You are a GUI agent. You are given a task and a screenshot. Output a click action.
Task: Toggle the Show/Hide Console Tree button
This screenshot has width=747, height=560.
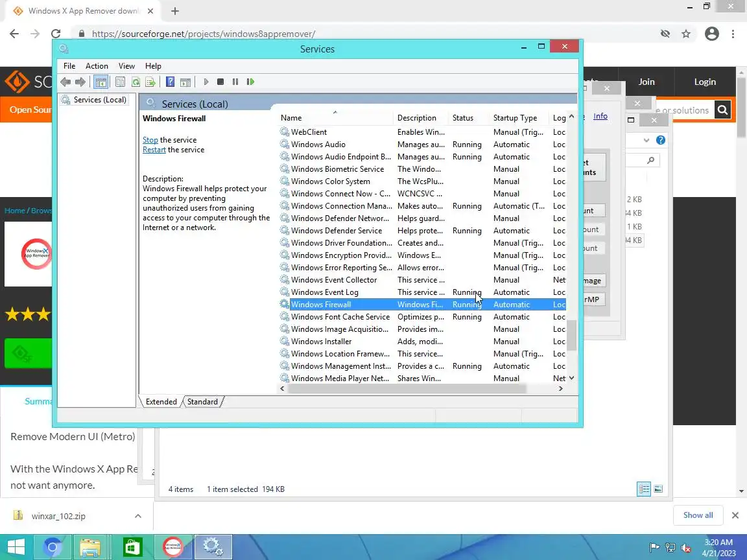pyautogui.click(x=101, y=82)
